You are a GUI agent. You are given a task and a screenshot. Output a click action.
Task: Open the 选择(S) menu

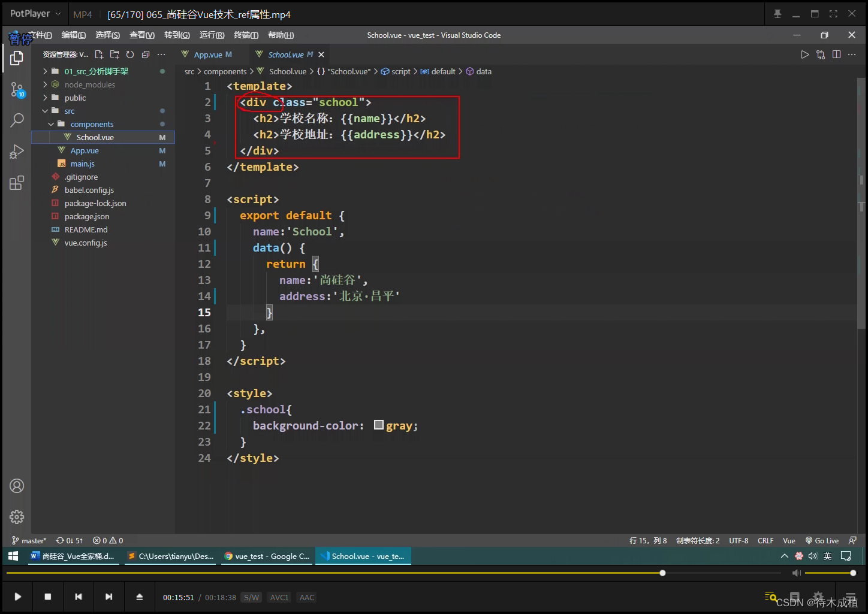[x=108, y=35]
